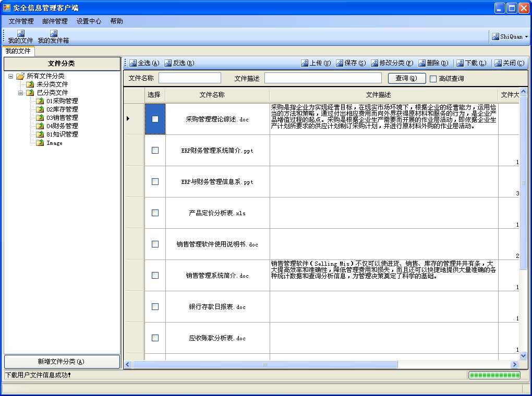Viewport: 532px width, 396px height.
Task: Tick checkbox for ERP与财务管理信息系.ppt
Action: point(155,181)
